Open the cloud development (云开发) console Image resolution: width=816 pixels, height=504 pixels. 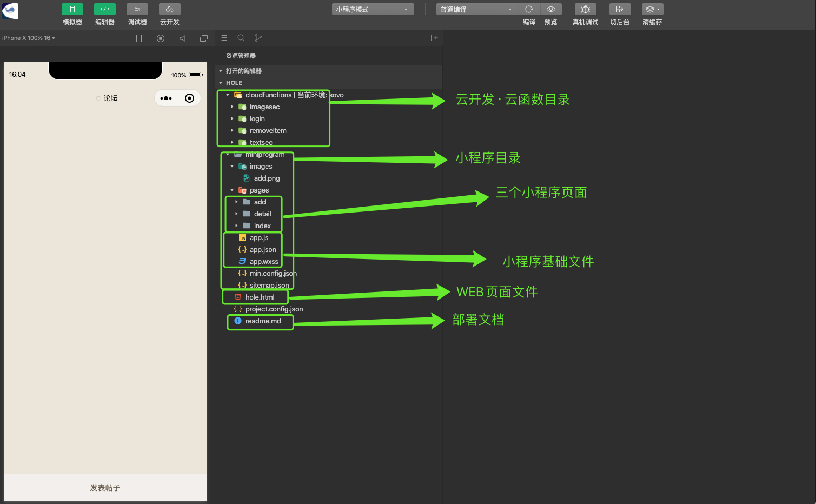(x=170, y=9)
